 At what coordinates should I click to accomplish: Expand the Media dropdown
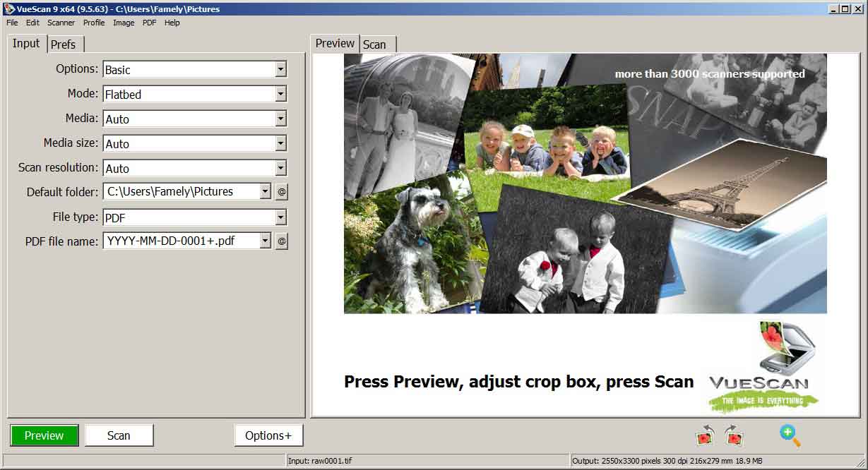[x=194, y=119]
